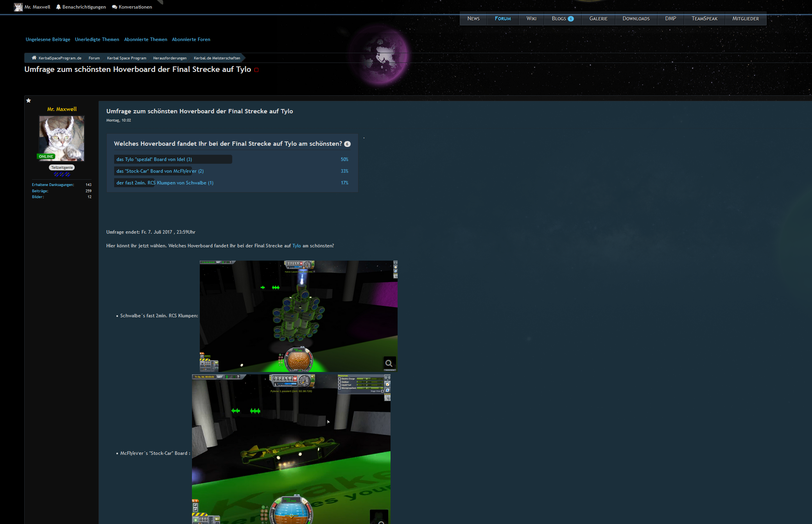Click the poll participant count badge

coord(347,144)
